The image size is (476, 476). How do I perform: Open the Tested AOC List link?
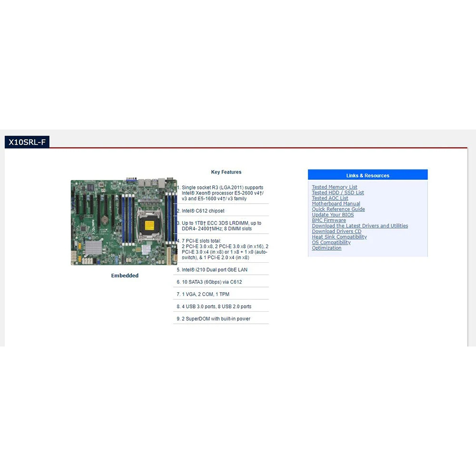330,198
